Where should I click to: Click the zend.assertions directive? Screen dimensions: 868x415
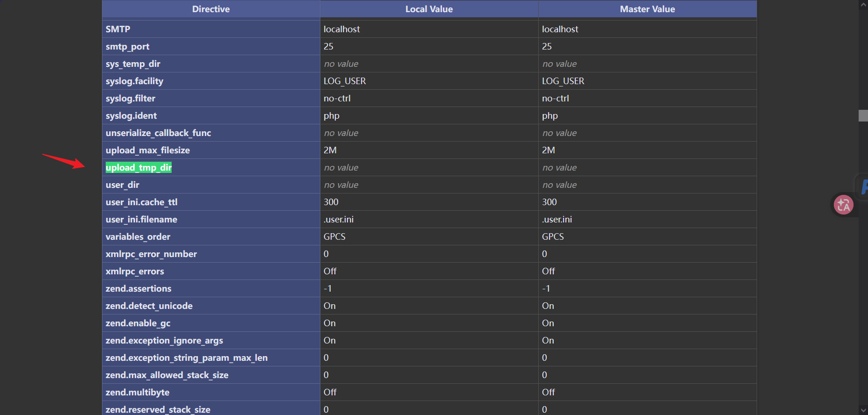point(138,288)
